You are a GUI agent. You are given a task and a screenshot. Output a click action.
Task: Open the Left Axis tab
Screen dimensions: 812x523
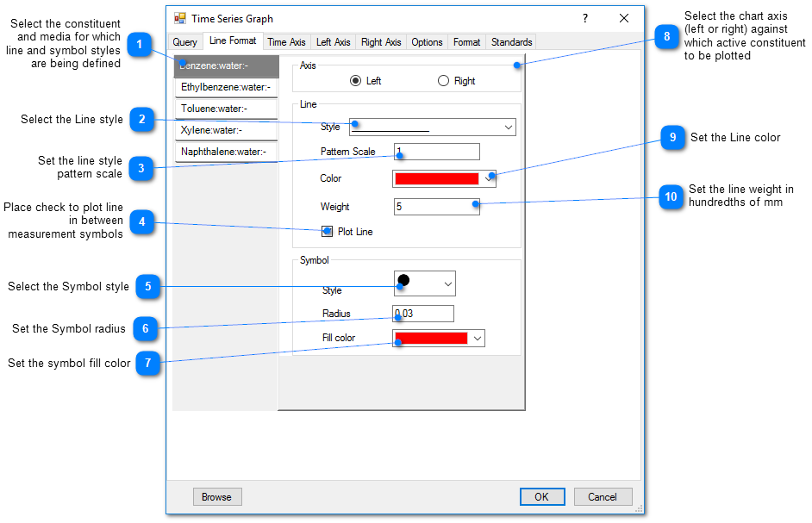(x=333, y=42)
